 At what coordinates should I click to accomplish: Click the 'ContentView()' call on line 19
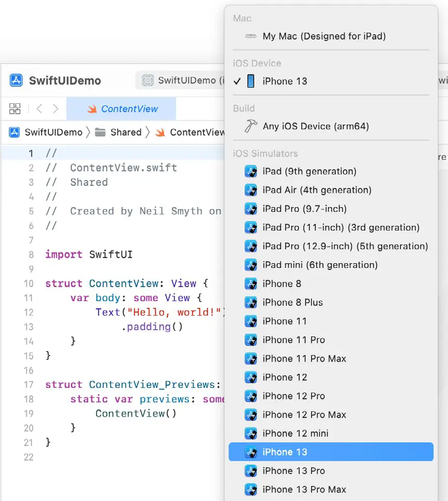136,413
